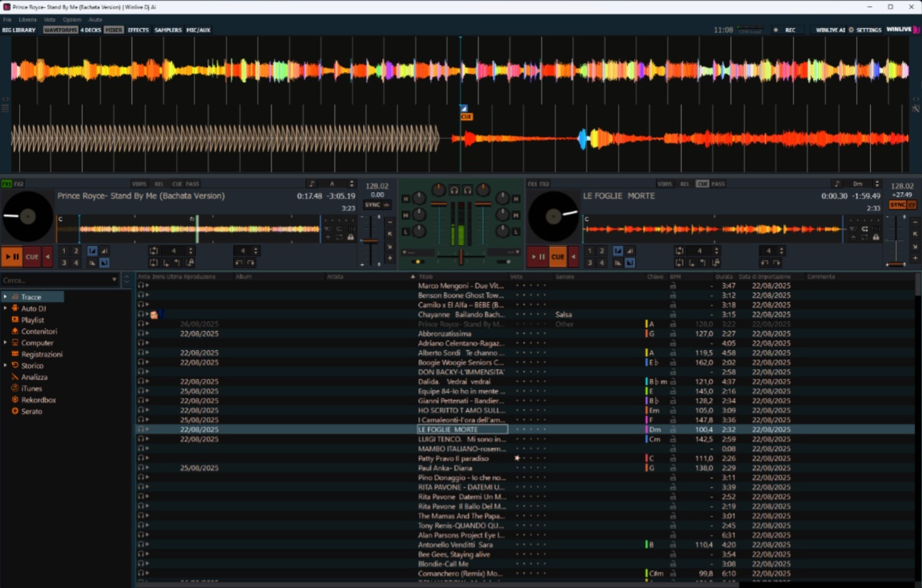Click the left deck CUE button
This screenshot has width=922, height=588.
tap(32, 256)
